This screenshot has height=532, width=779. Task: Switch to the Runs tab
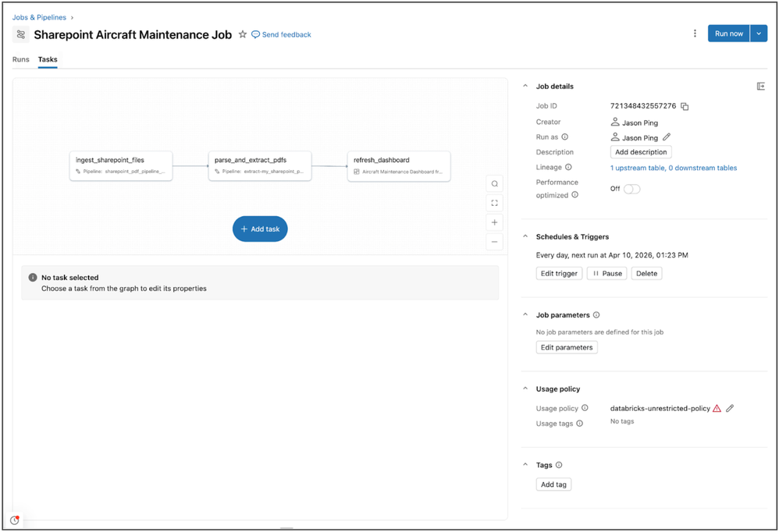click(x=21, y=59)
